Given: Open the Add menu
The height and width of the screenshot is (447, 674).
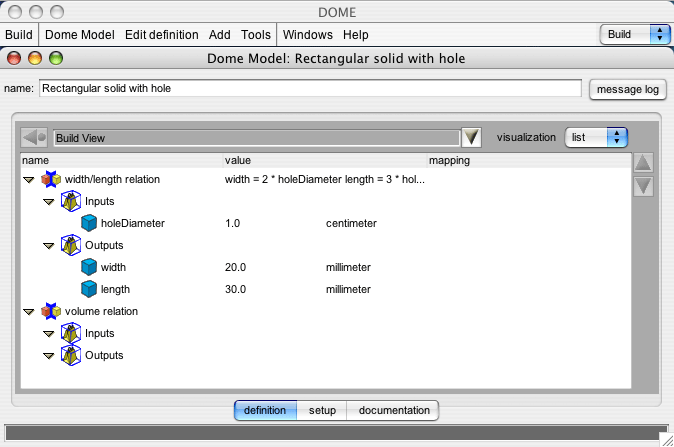Looking at the screenshot, I should point(220,34).
